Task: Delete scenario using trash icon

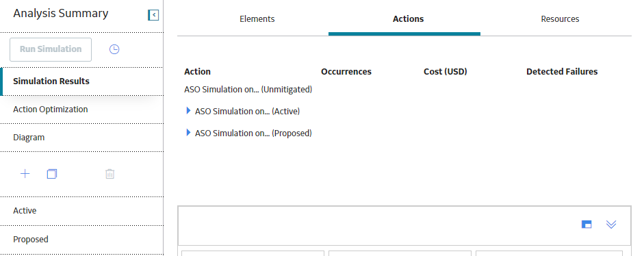Action: click(110, 174)
